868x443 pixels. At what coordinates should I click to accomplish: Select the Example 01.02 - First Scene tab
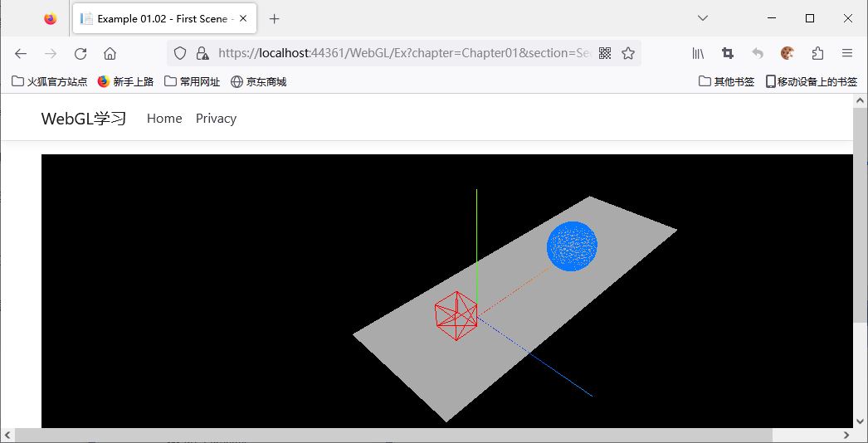tap(164, 18)
